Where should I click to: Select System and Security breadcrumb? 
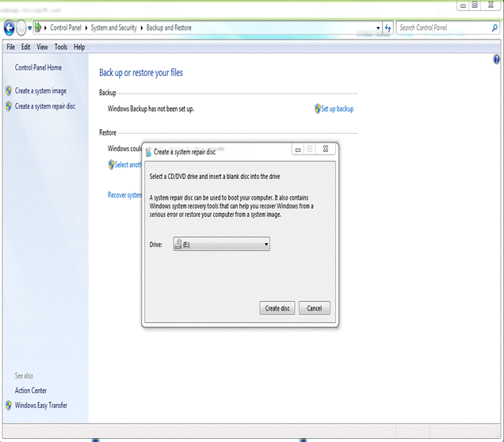(114, 28)
